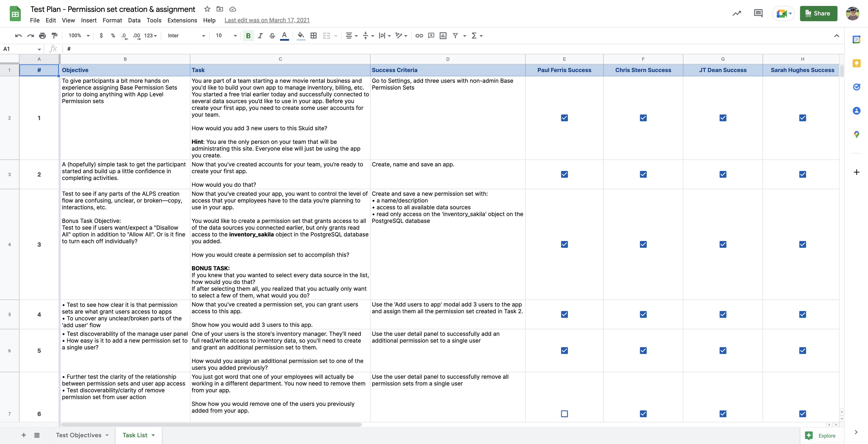Switch to the Test Objectives sheet tab
The height and width of the screenshot is (444, 868).
coord(78,435)
